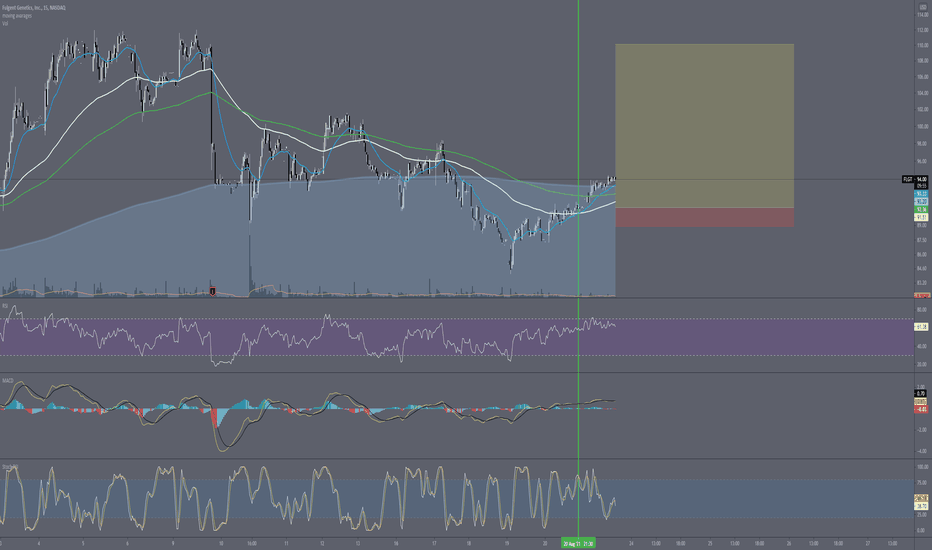Click the Fulgent Genetics, Inc. symbol title

pos(33,8)
